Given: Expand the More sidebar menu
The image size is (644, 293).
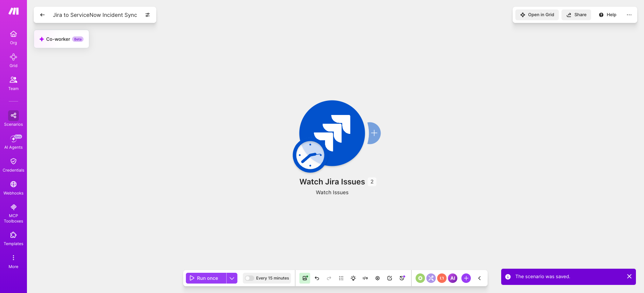Looking at the screenshot, I should point(13,262).
